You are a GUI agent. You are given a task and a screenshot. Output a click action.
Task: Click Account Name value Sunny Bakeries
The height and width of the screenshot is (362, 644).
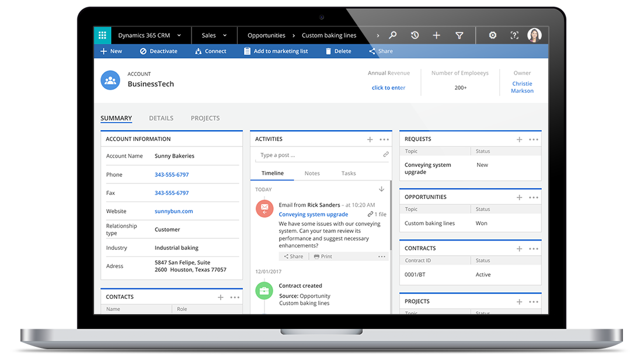tap(175, 156)
